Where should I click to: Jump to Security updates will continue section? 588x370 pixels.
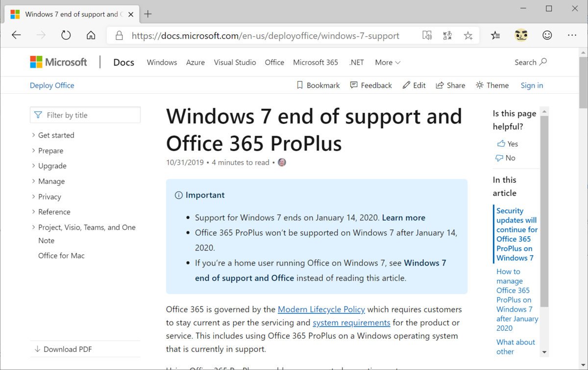517,234
